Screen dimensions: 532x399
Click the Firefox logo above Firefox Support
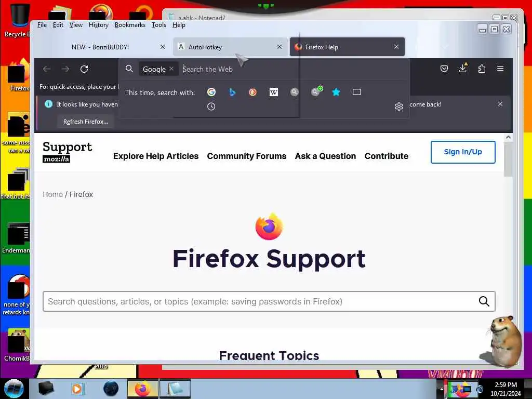(269, 227)
